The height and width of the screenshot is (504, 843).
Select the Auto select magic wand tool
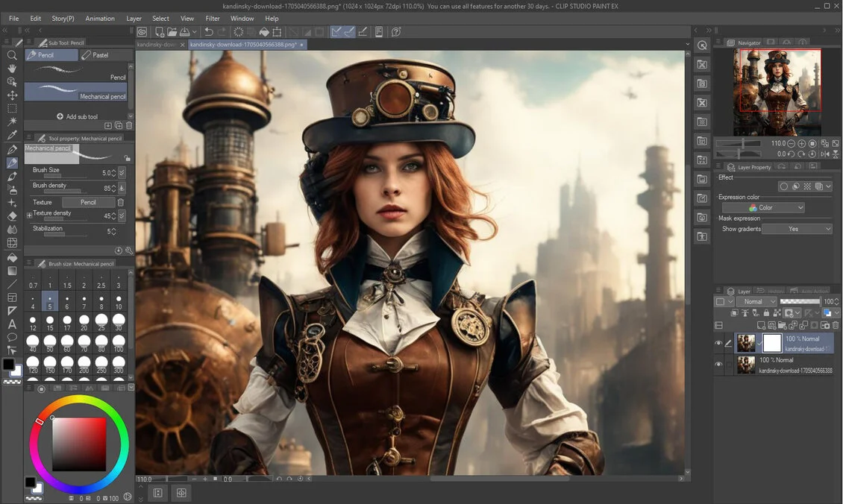(12, 122)
